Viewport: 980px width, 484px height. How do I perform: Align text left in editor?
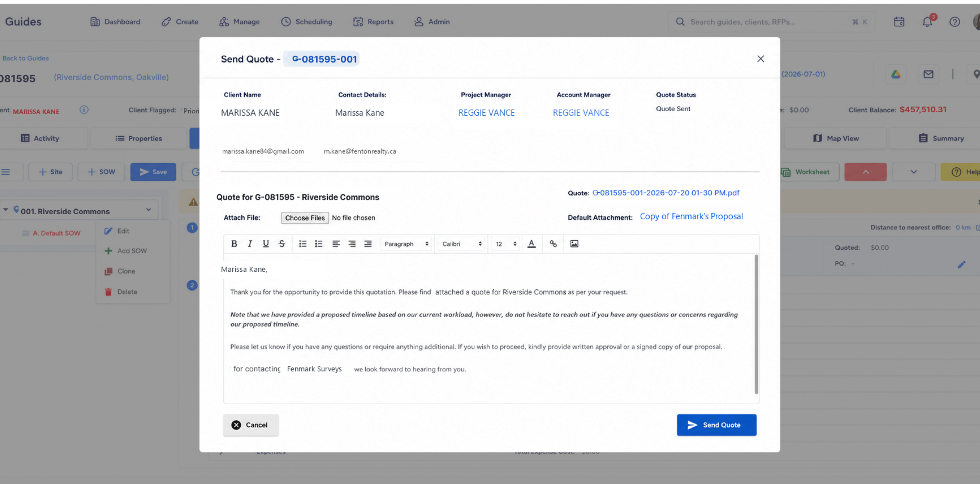point(336,244)
